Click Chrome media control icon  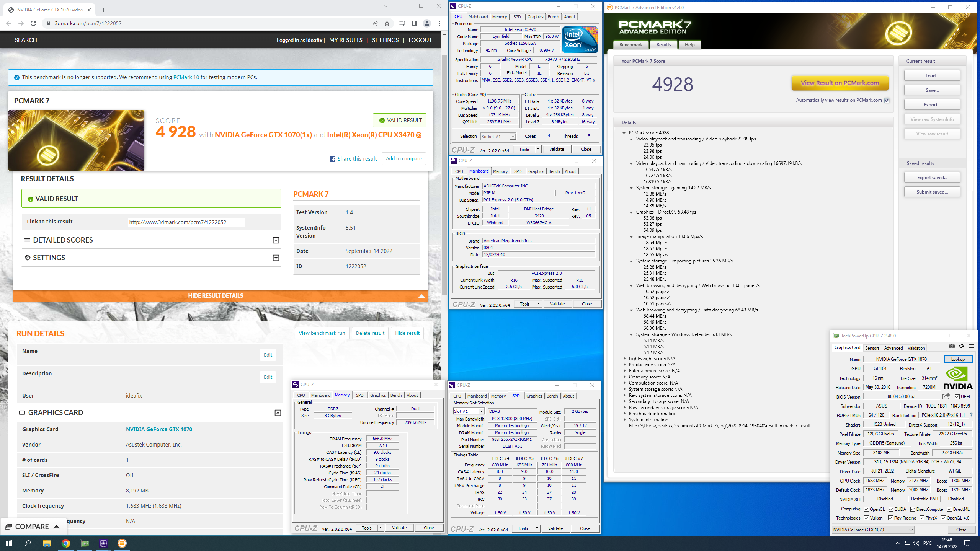click(402, 23)
